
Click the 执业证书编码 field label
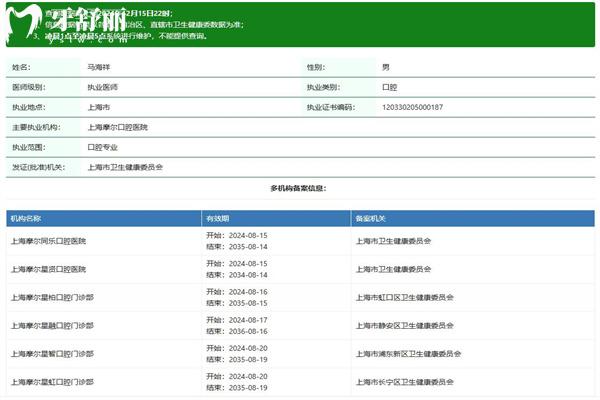331,107
